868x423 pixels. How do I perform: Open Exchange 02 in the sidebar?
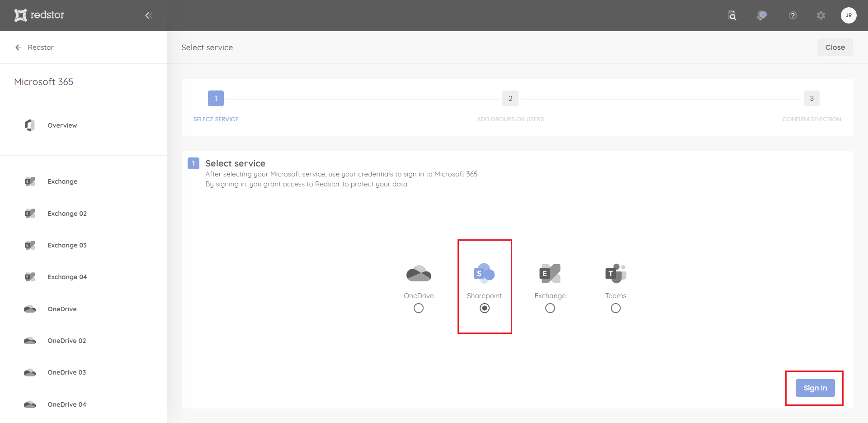(x=67, y=214)
